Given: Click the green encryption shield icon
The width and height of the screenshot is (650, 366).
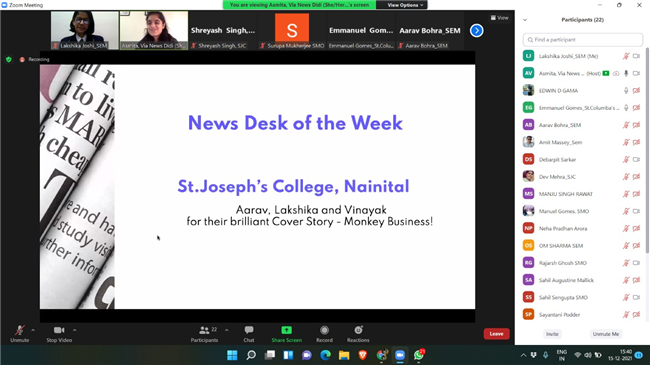Looking at the screenshot, I should click(9, 59).
